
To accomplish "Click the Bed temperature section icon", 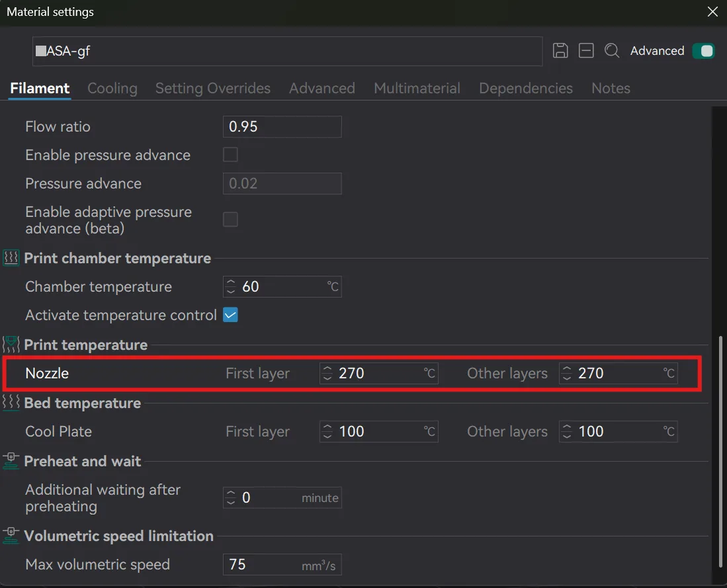I will [11, 402].
